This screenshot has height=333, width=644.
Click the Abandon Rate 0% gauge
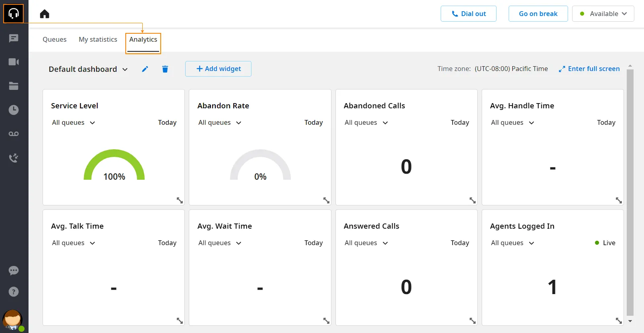click(260, 165)
